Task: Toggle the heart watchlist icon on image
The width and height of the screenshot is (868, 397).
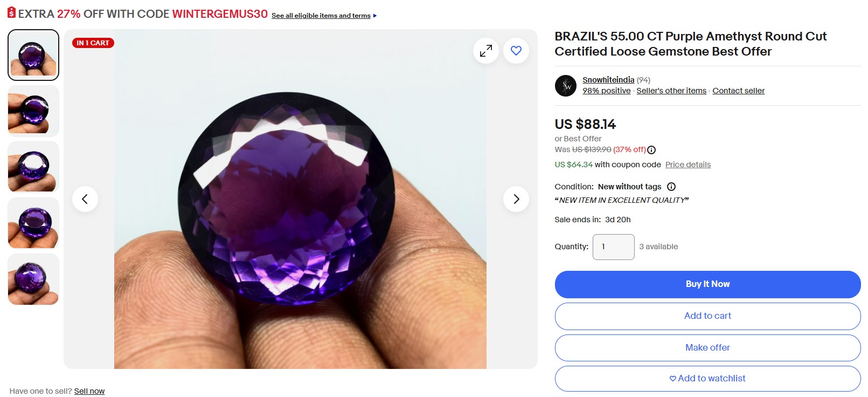Action: (x=516, y=51)
